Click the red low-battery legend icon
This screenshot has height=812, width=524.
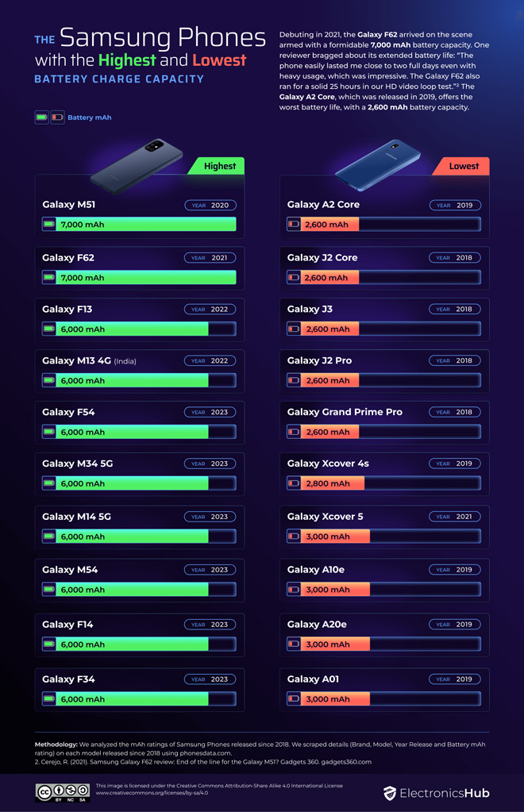click(57, 117)
